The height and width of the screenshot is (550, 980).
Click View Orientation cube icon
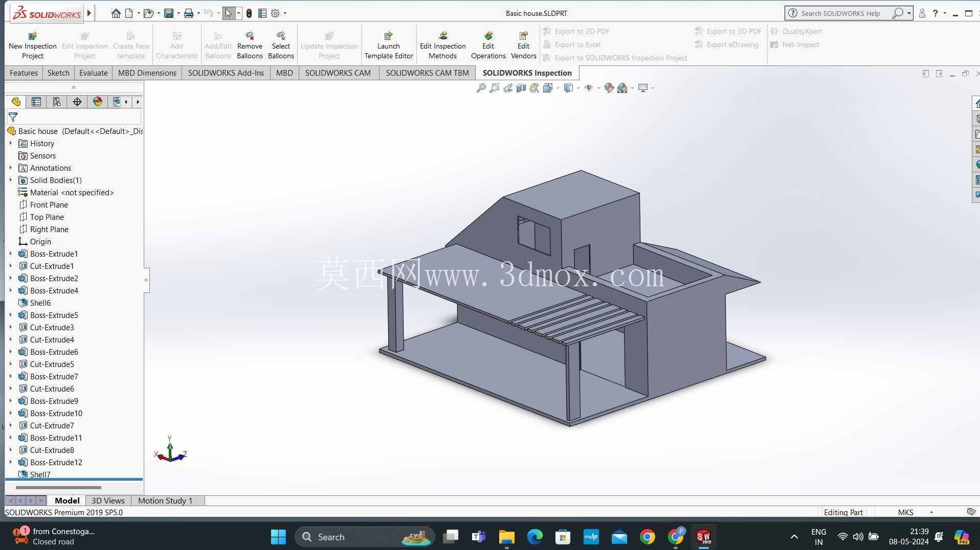click(x=548, y=88)
